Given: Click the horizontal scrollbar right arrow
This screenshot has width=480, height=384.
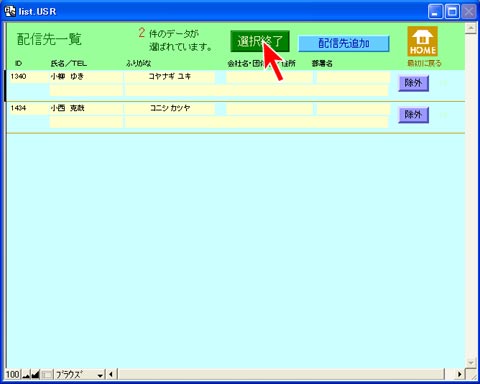Looking at the screenshot, I should coord(459,374).
